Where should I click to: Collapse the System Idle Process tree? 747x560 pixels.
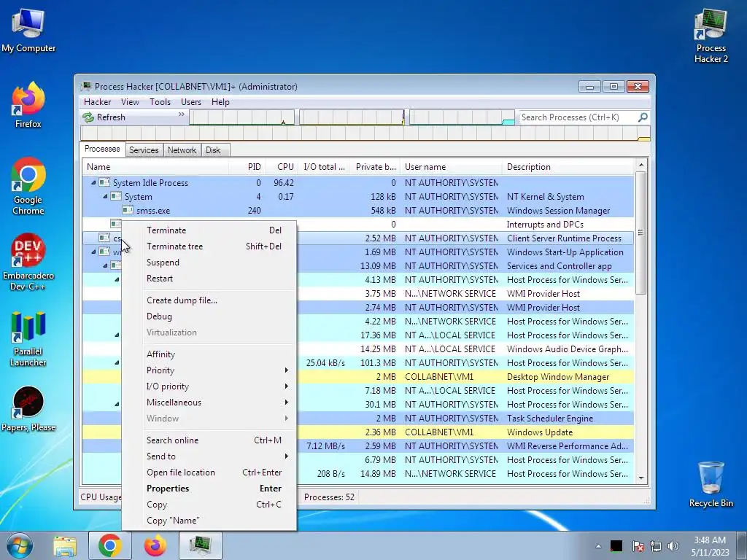click(93, 182)
